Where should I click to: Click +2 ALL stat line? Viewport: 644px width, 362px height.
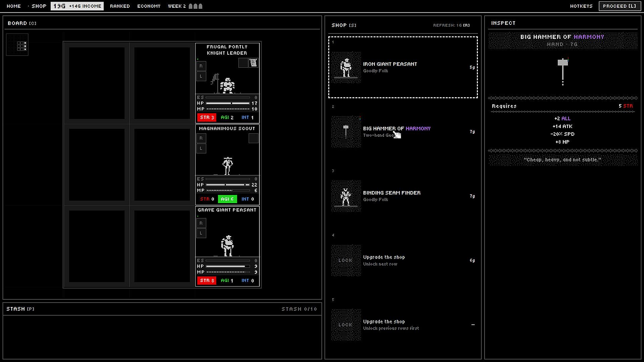[562, 119]
